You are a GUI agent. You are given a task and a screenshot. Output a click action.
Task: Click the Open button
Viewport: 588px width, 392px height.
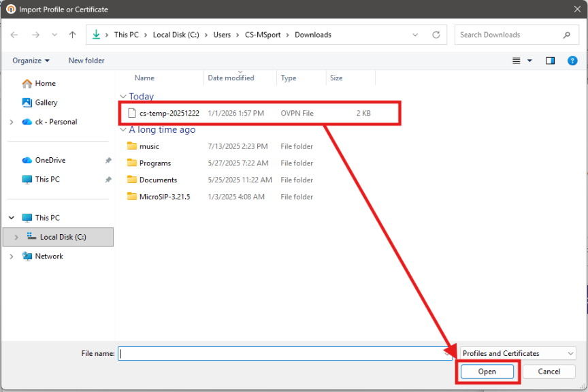(487, 372)
